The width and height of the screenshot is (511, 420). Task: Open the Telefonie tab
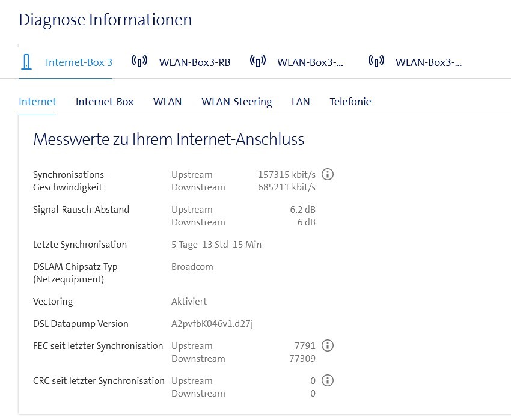(350, 102)
